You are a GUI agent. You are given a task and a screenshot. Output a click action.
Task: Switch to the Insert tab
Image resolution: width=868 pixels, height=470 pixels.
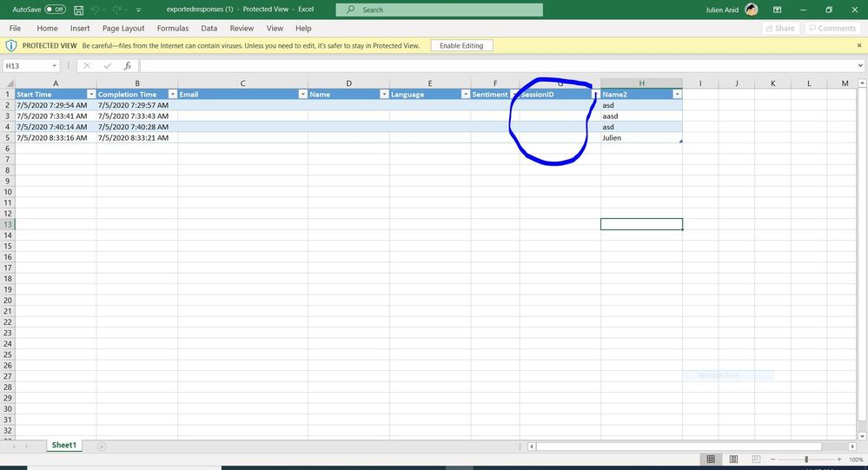coord(80,28)
